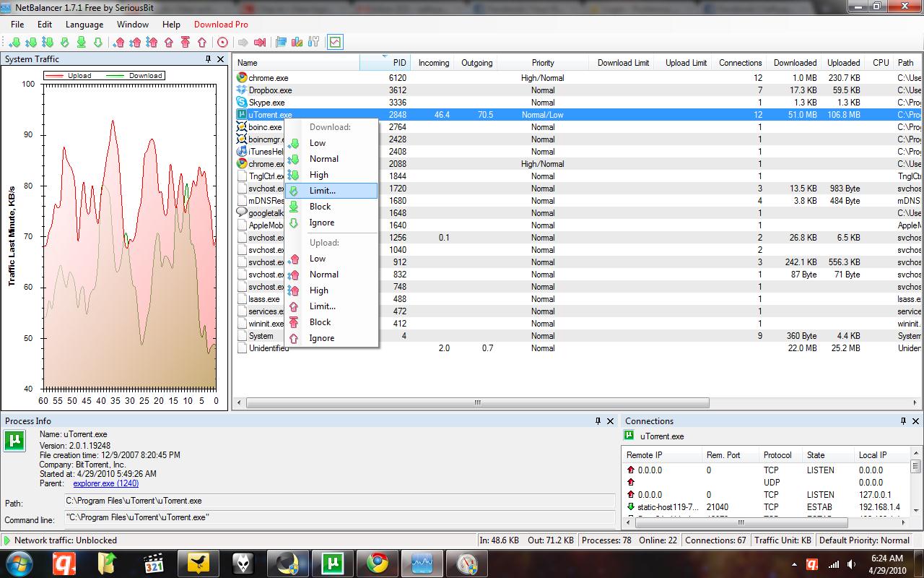
Task: Open uTorrent from the taskbar
Action: pos(333,563)
